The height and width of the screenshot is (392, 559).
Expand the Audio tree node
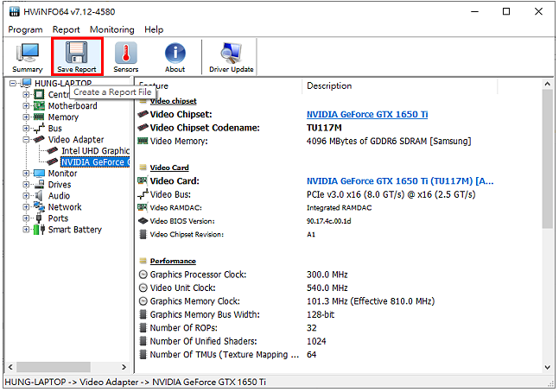(26, 196)
